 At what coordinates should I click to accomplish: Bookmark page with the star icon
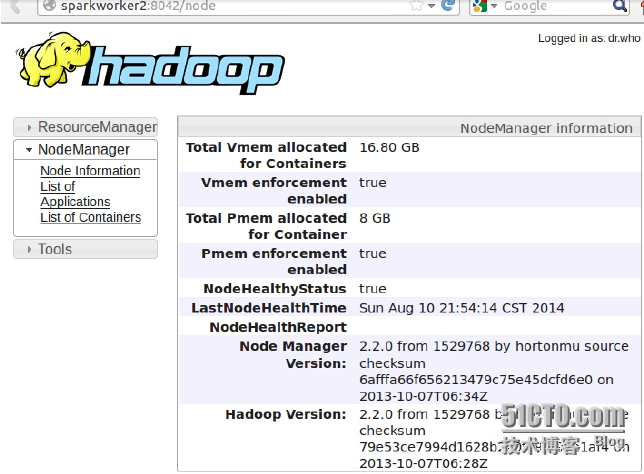416,5
